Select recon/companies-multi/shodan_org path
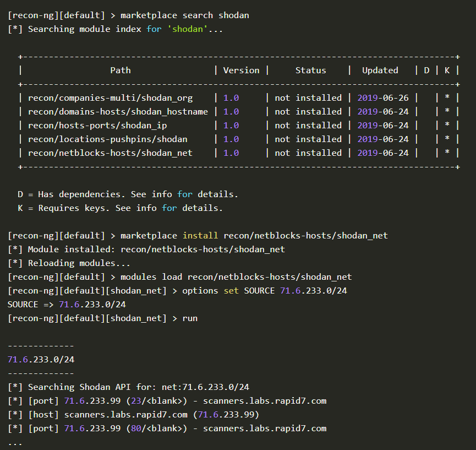The image size is (476, 450). 110,98
